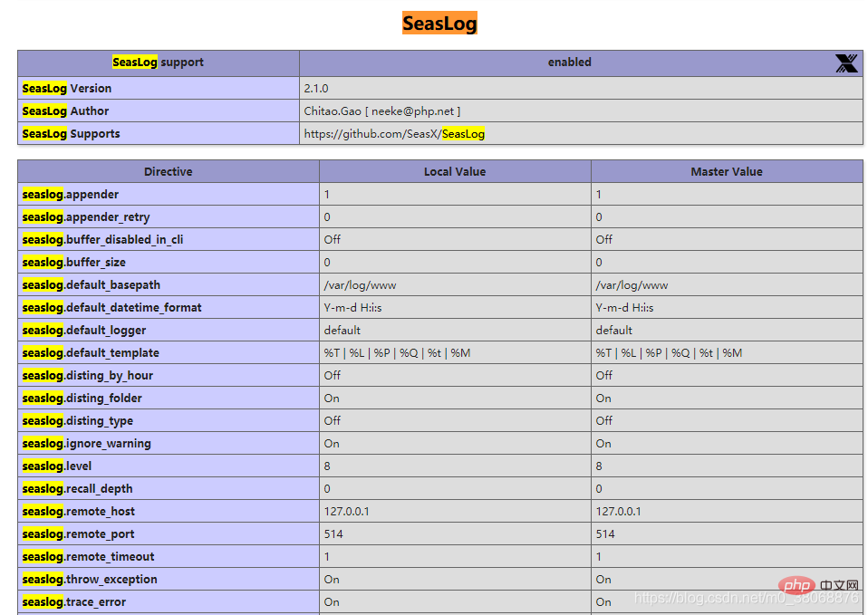This screenshot has width=868, height=615.
Task: Click local value 8 for seaslog.level
Action: (x=327, y=466)
